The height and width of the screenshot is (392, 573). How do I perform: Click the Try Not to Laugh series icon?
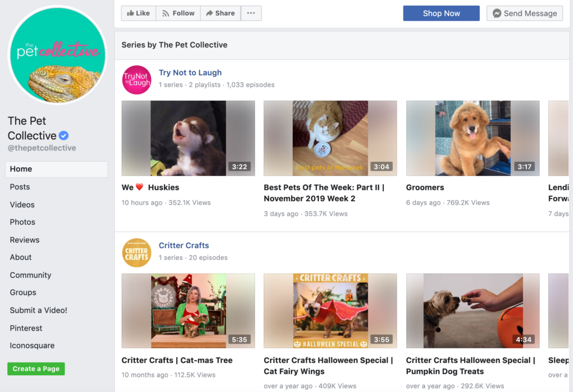click(x=137, y=79)
